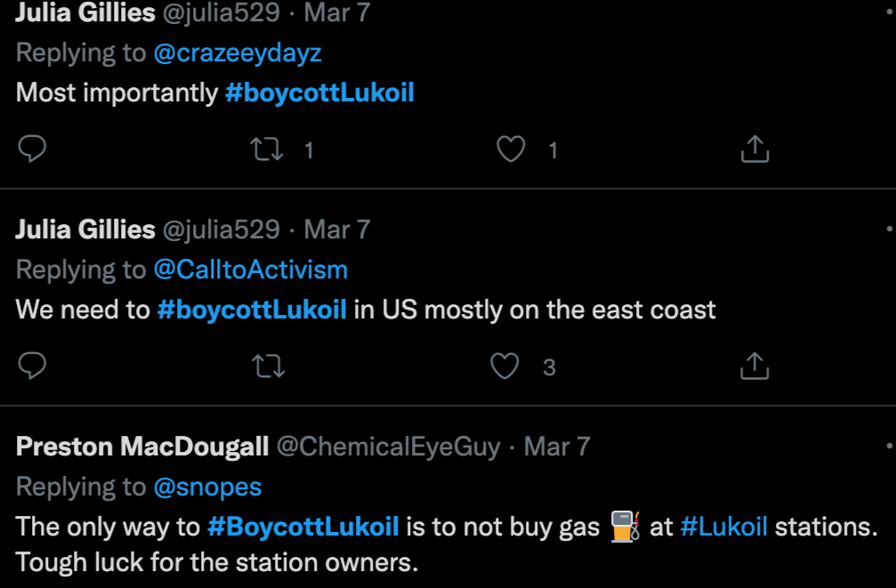896x588 pixels.
Task: Share Julia's "Most importantly" tweet
Action: tap(755, 149)
